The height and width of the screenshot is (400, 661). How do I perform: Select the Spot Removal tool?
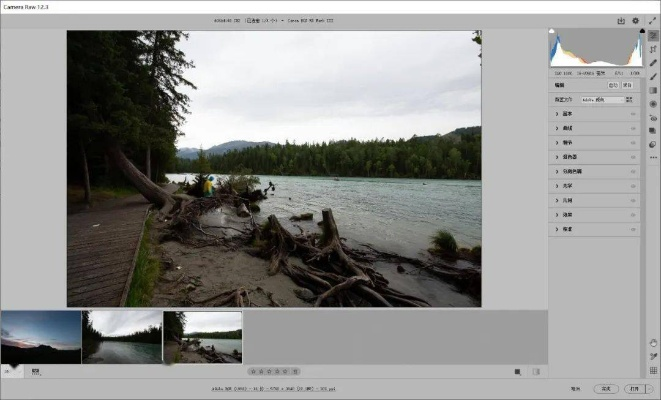click(653, 63)
